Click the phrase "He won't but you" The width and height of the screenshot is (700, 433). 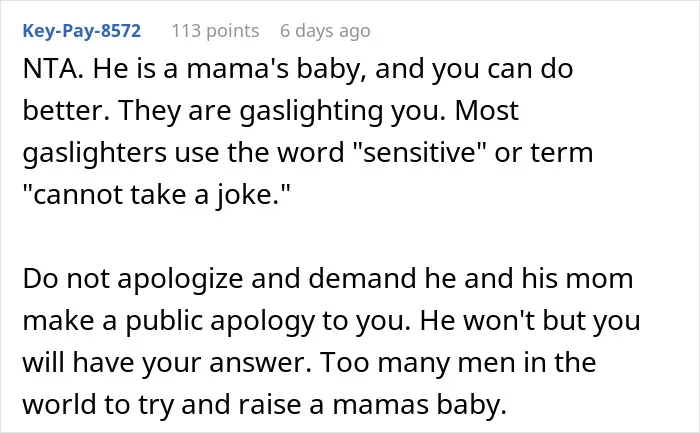tap(530, 321)
